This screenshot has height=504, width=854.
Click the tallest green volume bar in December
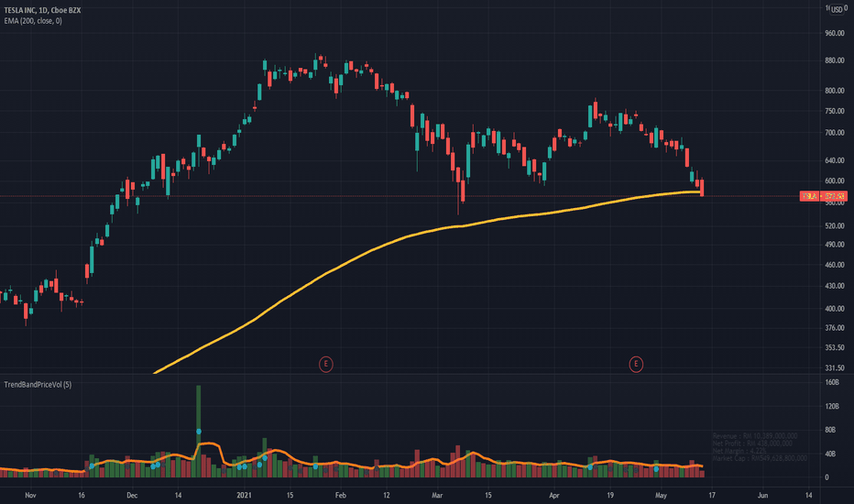click(x=198, y=431)
